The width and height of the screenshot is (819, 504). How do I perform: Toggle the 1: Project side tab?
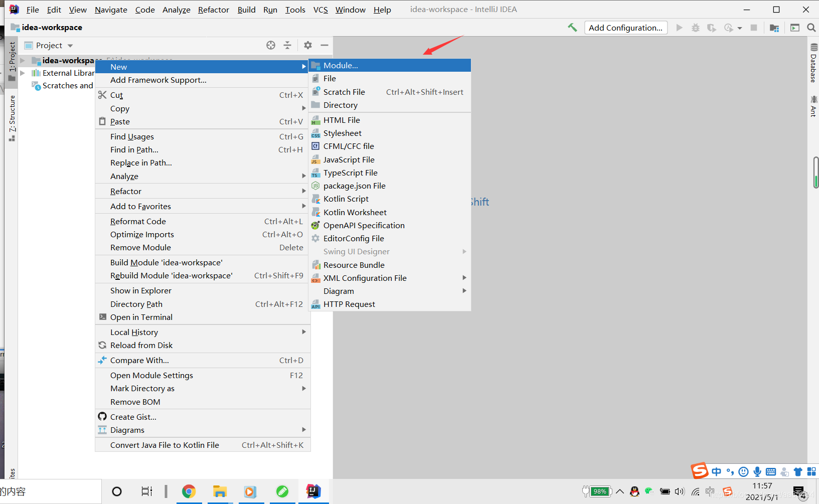point(12,61)
